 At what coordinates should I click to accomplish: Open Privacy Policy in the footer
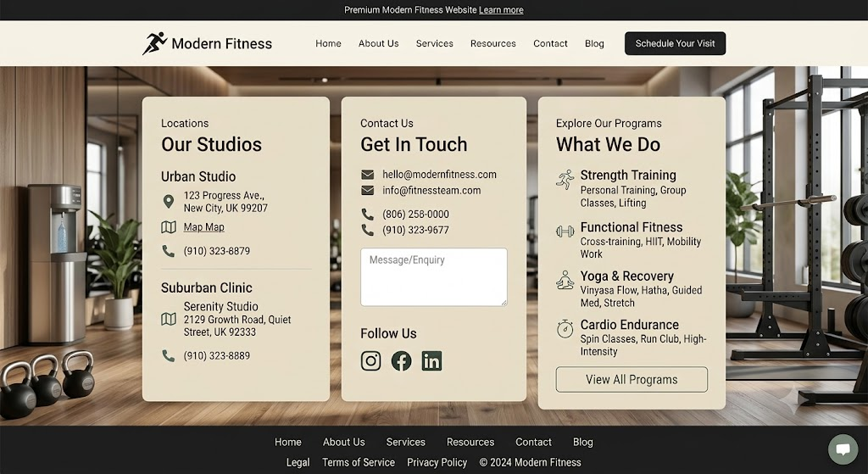click(x=437, y=462)
